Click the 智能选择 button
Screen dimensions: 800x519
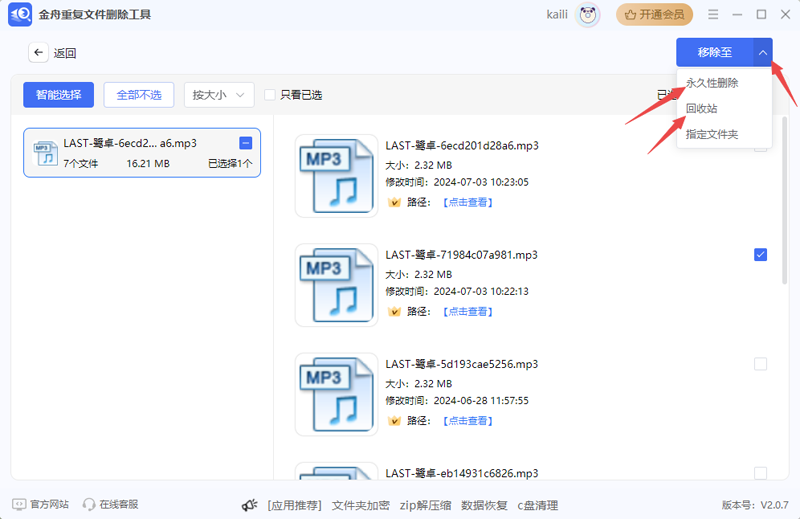(x=59, y=95)
